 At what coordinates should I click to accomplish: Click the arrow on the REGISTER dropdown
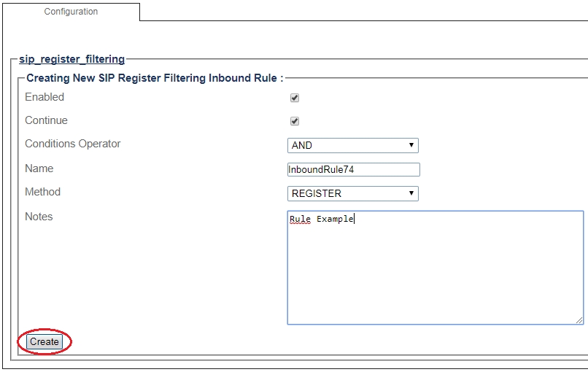pos(412,193)
